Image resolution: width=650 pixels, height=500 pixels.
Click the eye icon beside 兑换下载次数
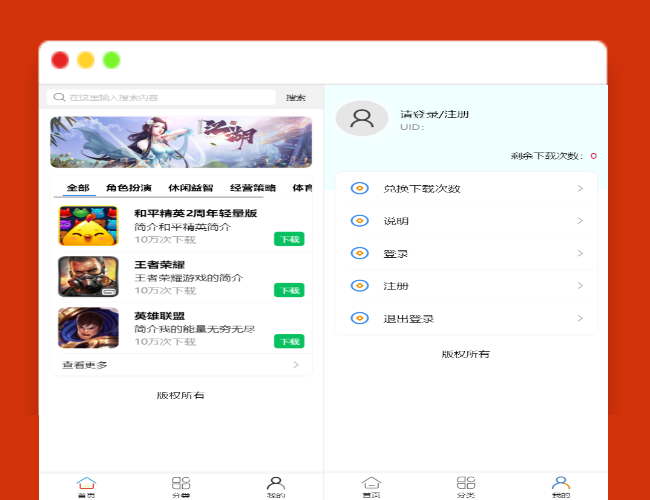click(359, 188)
